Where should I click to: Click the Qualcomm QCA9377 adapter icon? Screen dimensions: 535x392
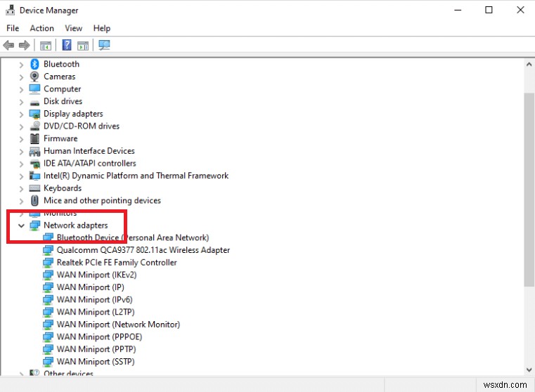(x=48, y=250)
